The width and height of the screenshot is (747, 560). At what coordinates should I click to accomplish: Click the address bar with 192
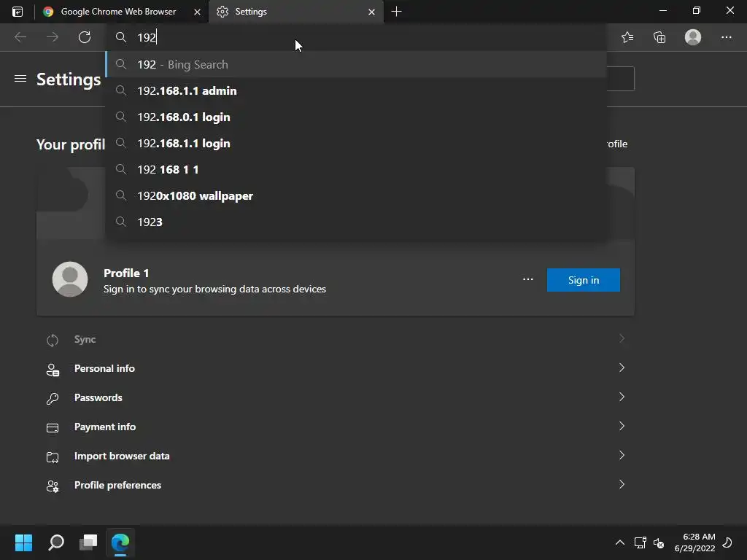[x=355, y=37]
